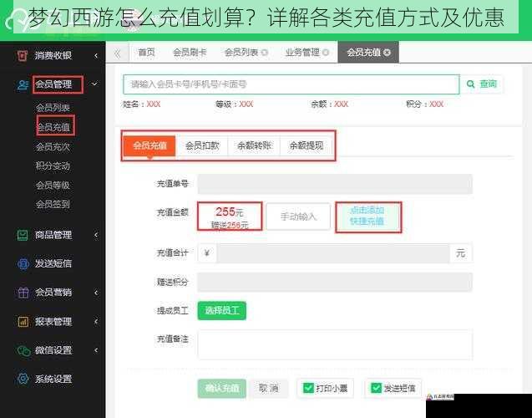
Task: Select the 会员扣款 sub-tab
Action: pyautogui.click(x=202, y=146)
